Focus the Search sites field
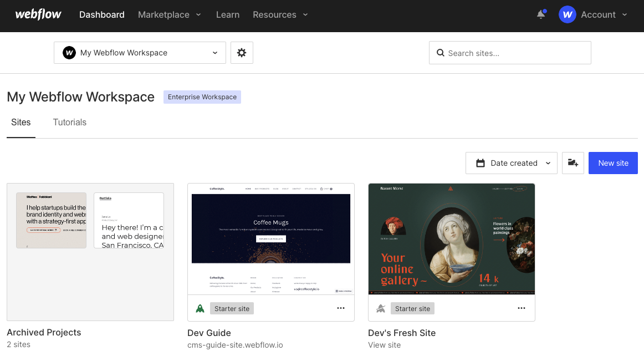Viewport: 644px width, 356px height. (510, 53)
